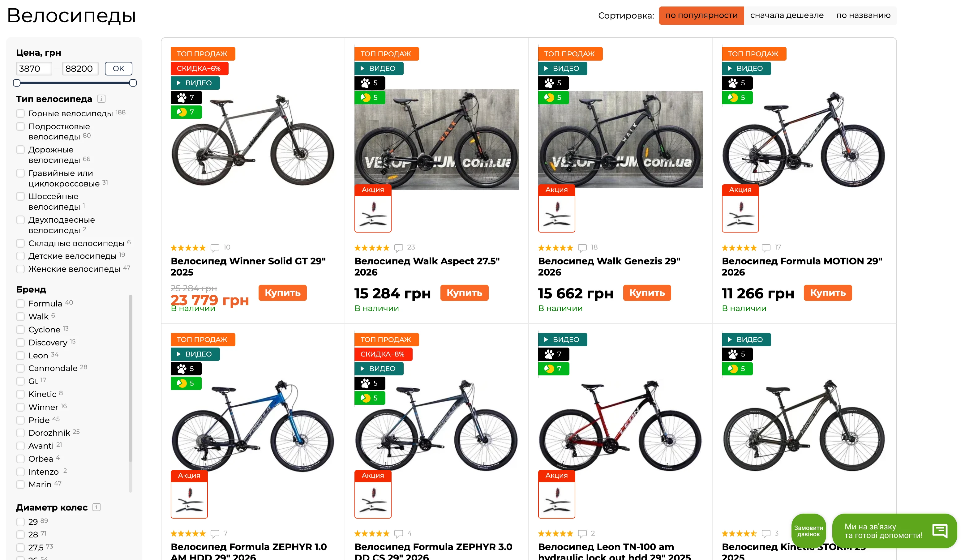
Task: Click the right price slider handle
Action: 133,83
